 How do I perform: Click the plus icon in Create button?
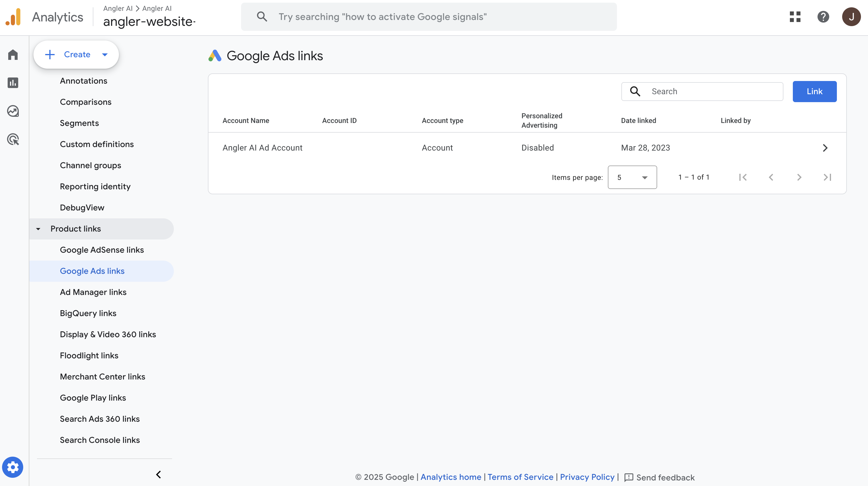[x=50, y=55]
